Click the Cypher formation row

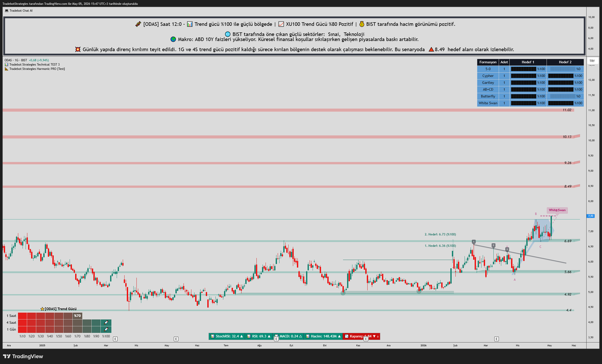(530, 76)
